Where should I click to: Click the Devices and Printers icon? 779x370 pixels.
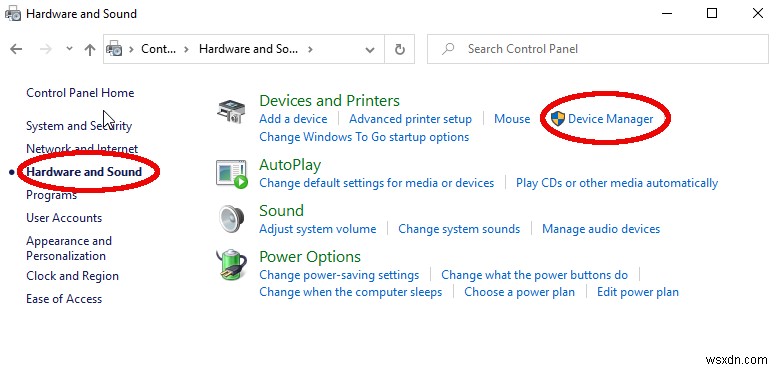(231, 111)
